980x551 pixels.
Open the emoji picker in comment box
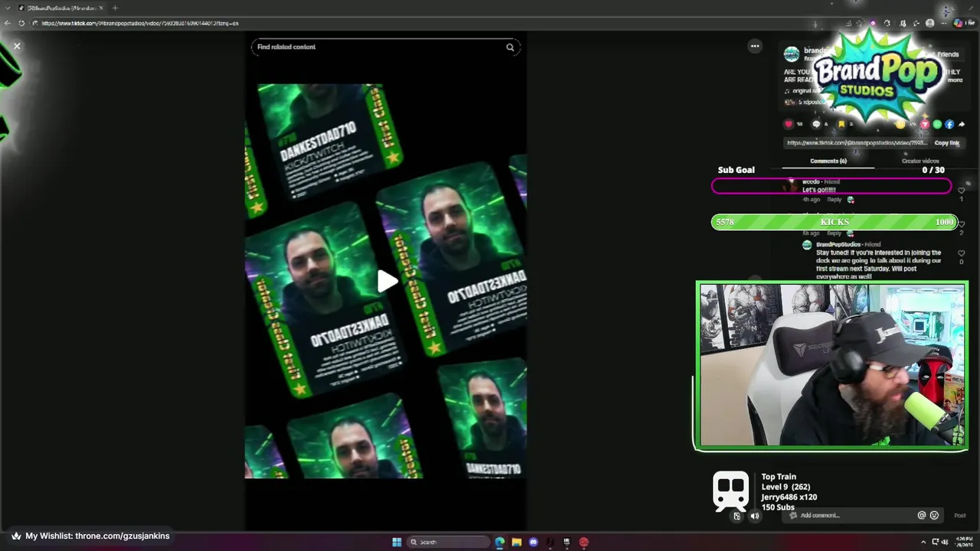point(934,516)
